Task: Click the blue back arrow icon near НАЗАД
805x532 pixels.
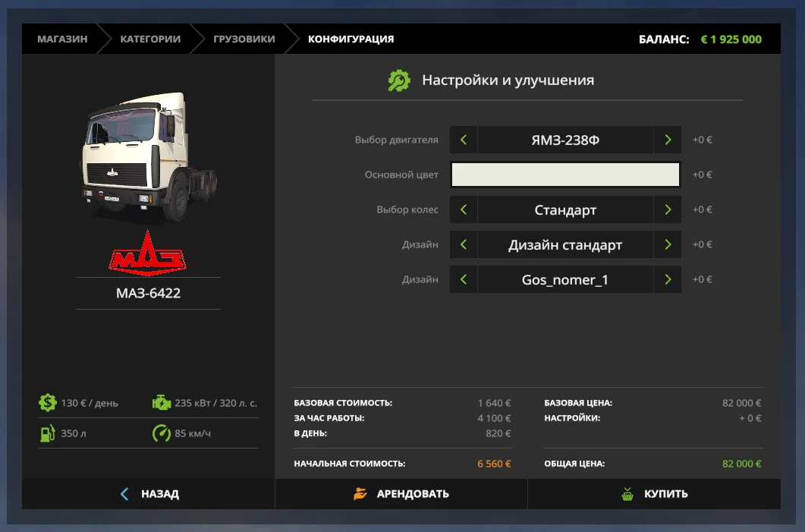Action: point(125,493)
